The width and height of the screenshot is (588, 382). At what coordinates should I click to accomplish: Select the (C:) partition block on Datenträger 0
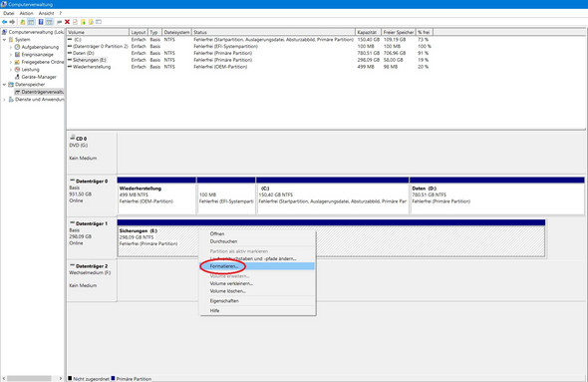tap(333, 195)
